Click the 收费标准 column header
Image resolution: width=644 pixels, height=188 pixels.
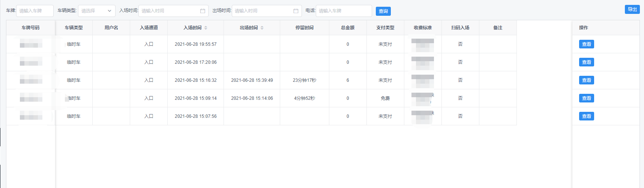click(x=423, y=28)
